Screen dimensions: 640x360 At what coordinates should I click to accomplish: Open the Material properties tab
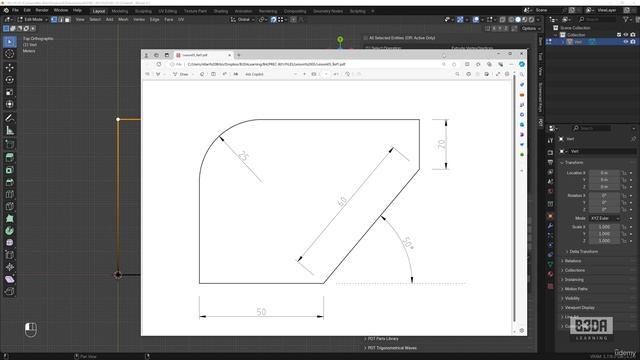(x=550, y=274)
